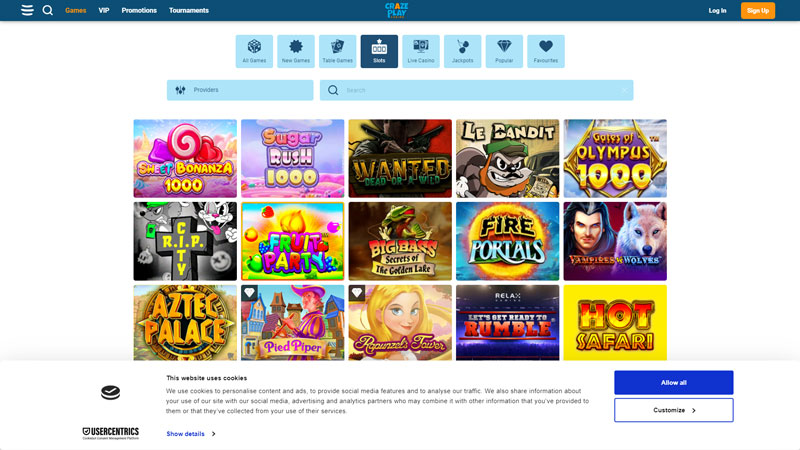Open Customize cookie settings
The height and width of the screenshot is (450, 800).
tap(673, 410)
